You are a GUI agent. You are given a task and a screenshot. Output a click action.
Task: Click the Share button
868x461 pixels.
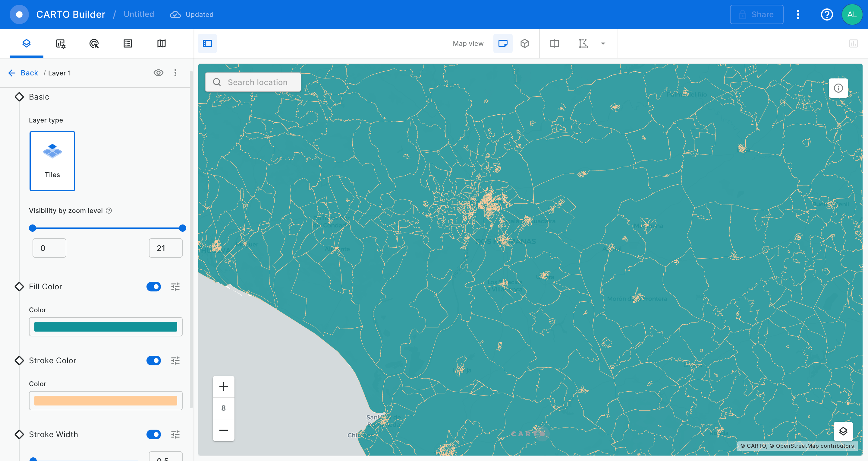coord(756,14)
